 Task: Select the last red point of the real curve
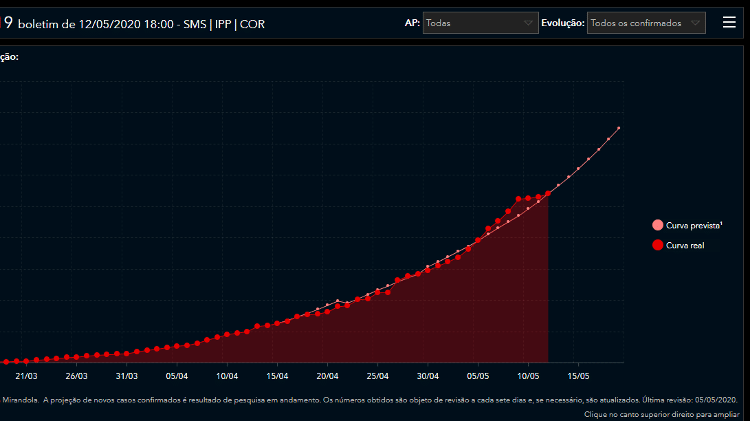click(x=548, y=192)
